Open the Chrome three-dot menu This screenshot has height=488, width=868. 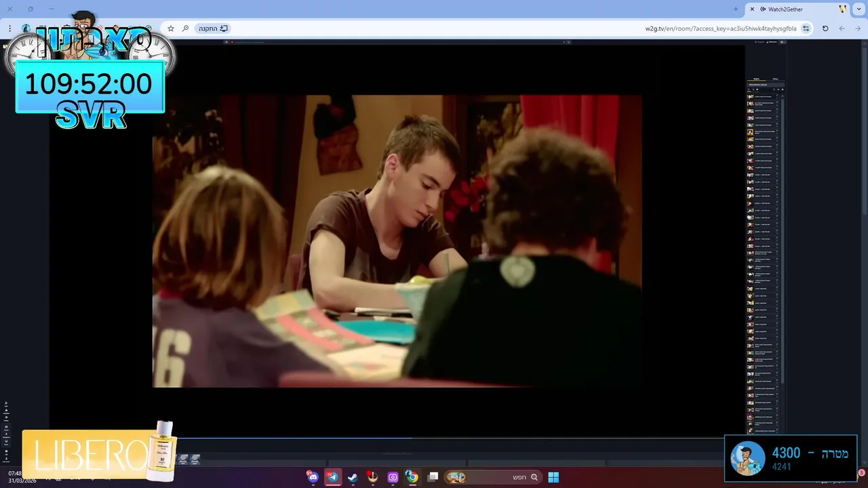pos(9,28)
